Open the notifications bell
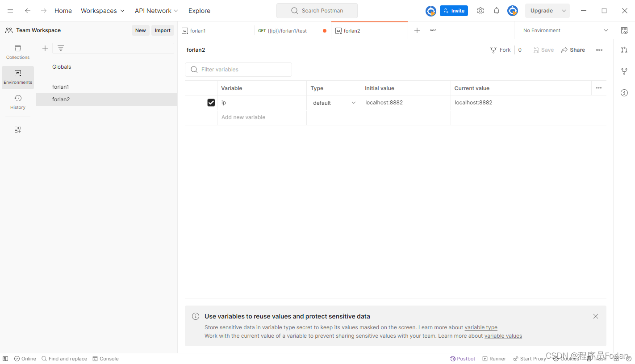 [497, 11]
